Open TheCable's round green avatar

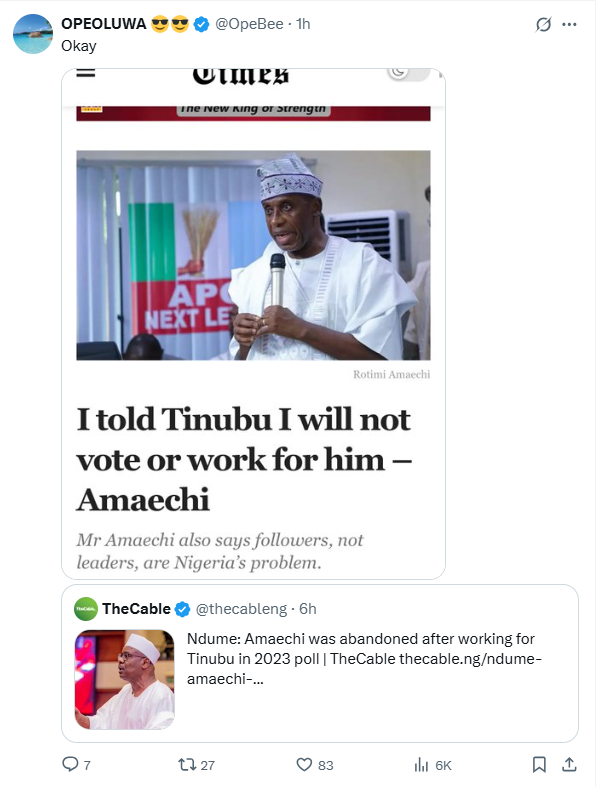86,609
